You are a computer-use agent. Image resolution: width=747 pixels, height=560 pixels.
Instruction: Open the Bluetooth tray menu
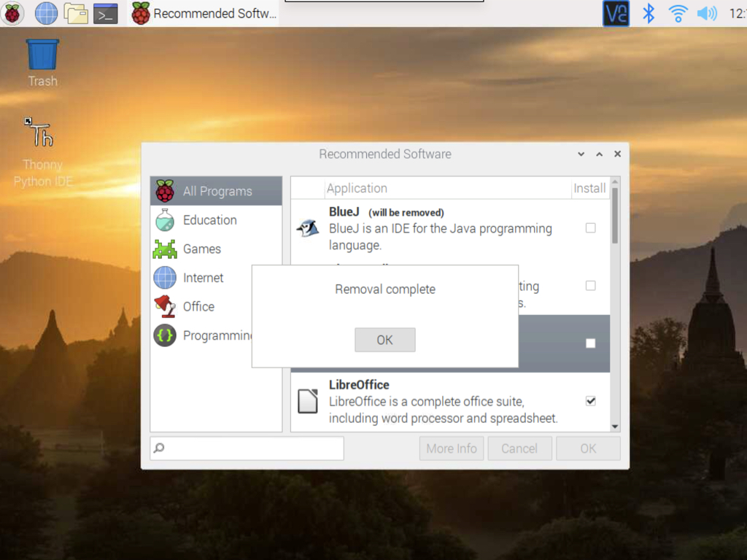649,13
